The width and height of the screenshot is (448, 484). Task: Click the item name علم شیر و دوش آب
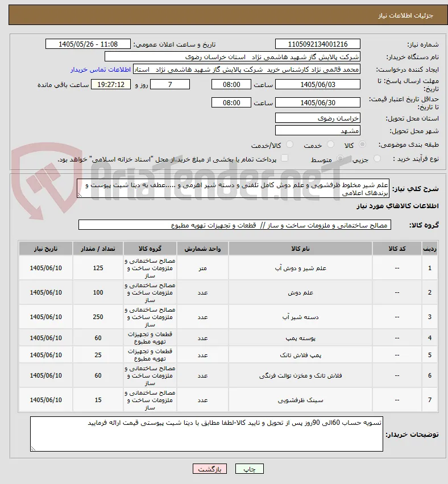coord(300,268)
